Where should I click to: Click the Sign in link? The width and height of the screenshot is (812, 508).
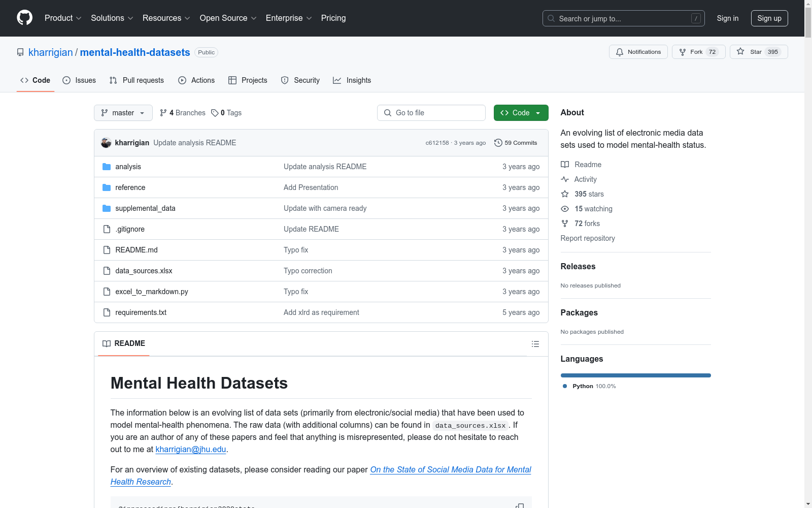point(728,18)
